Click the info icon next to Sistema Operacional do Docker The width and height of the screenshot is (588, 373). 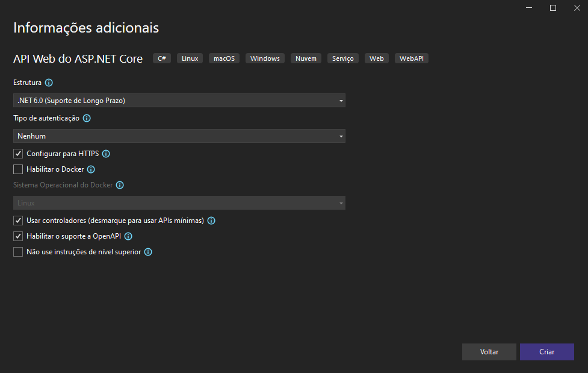pyautogui.click(x=120, y=185)
